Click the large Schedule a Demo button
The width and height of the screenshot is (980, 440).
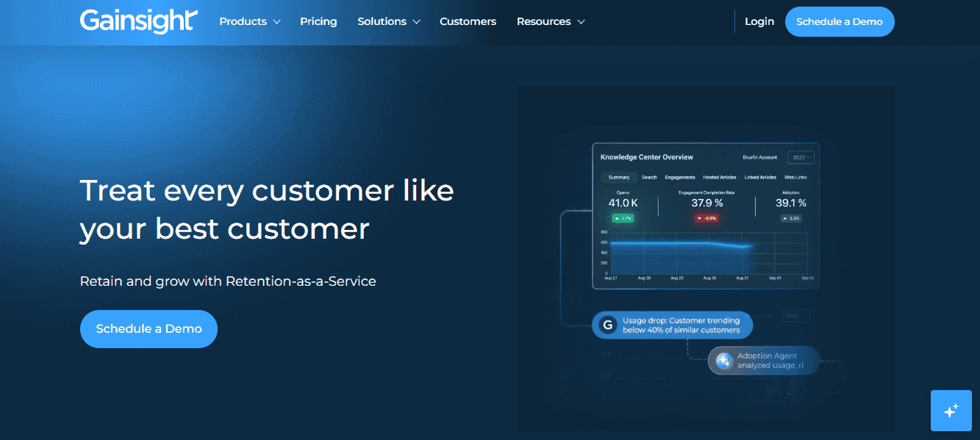149,328
